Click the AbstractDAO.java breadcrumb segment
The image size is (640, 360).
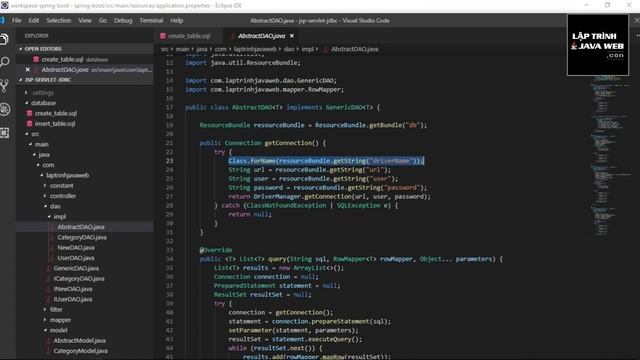pos(354,49)
